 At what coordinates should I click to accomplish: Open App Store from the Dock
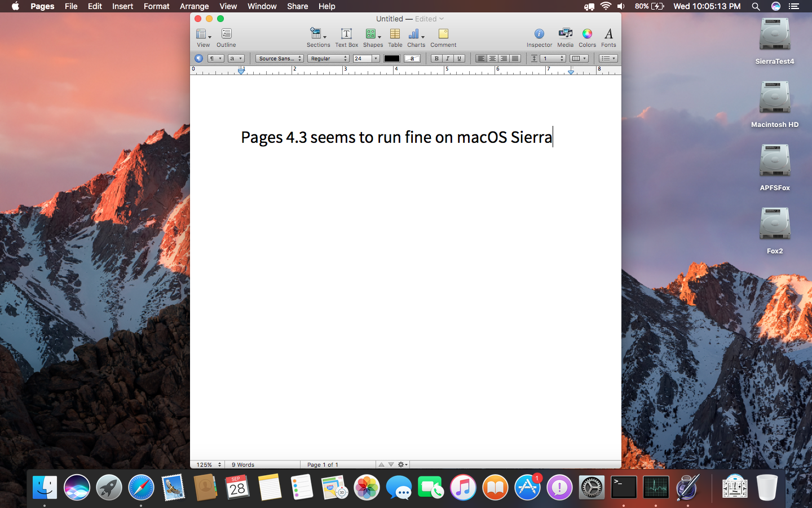(x=528, y=487)
